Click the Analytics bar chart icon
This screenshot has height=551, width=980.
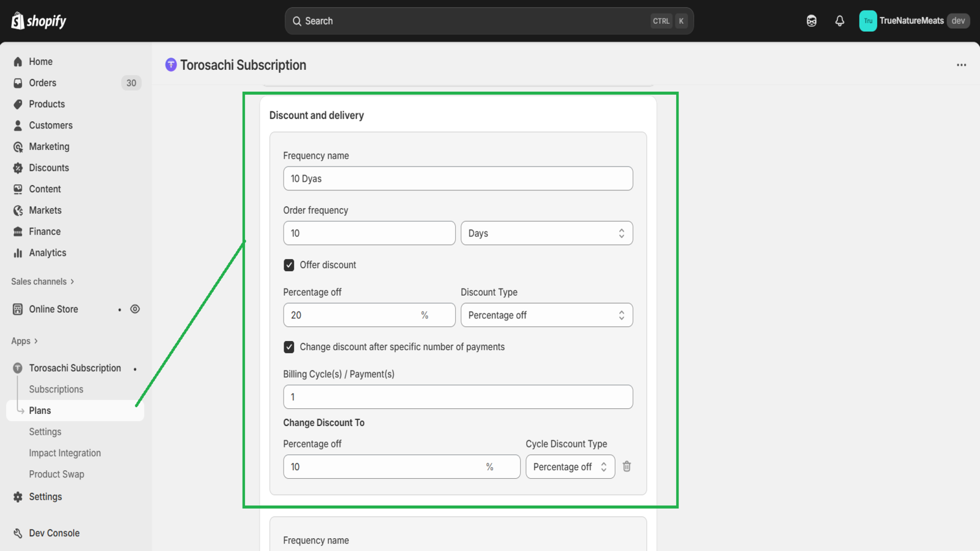[x=18, y=253]
